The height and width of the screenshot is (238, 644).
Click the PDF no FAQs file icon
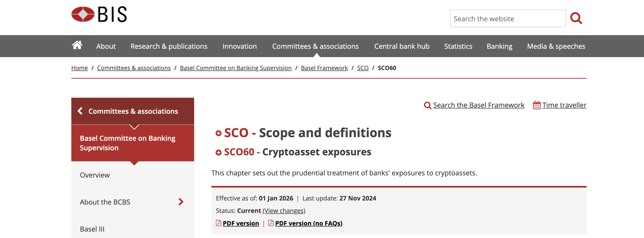(x=271, y=223)
